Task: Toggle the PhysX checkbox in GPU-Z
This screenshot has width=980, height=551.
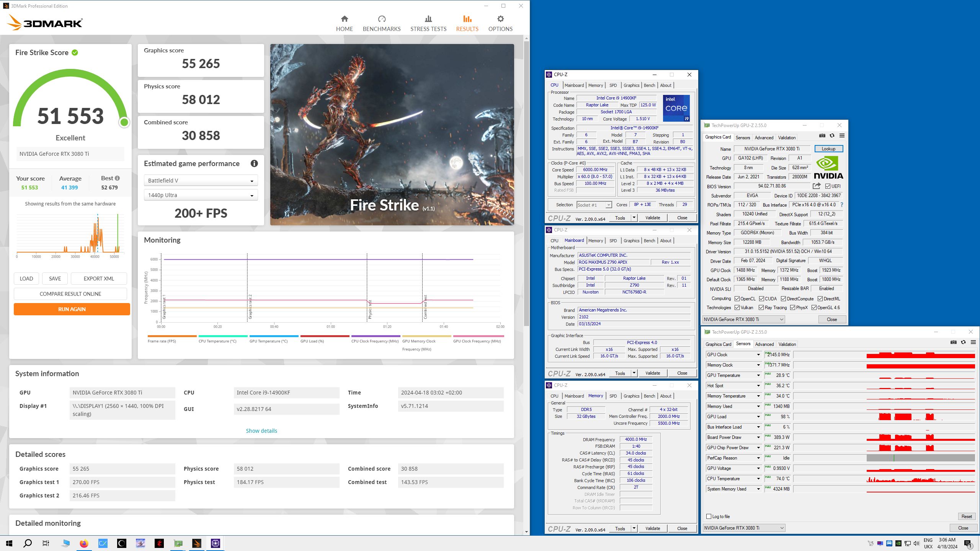Action: tap(792, 308)
